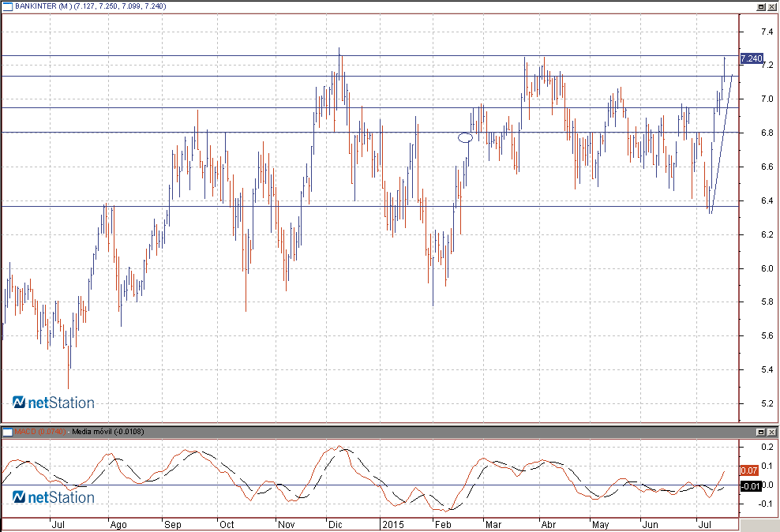Click the BANKINTER chart window icon
Viewport: 780px width, 532px height.
tap(7, 6)
